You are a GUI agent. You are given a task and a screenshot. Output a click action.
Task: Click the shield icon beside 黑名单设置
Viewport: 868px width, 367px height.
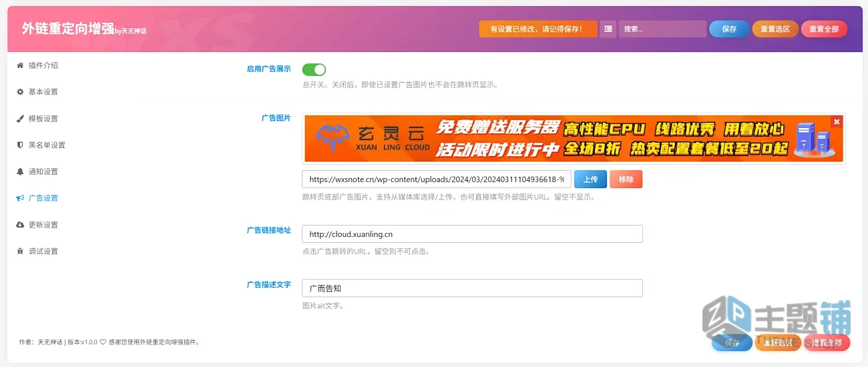[x=20, y=145]
